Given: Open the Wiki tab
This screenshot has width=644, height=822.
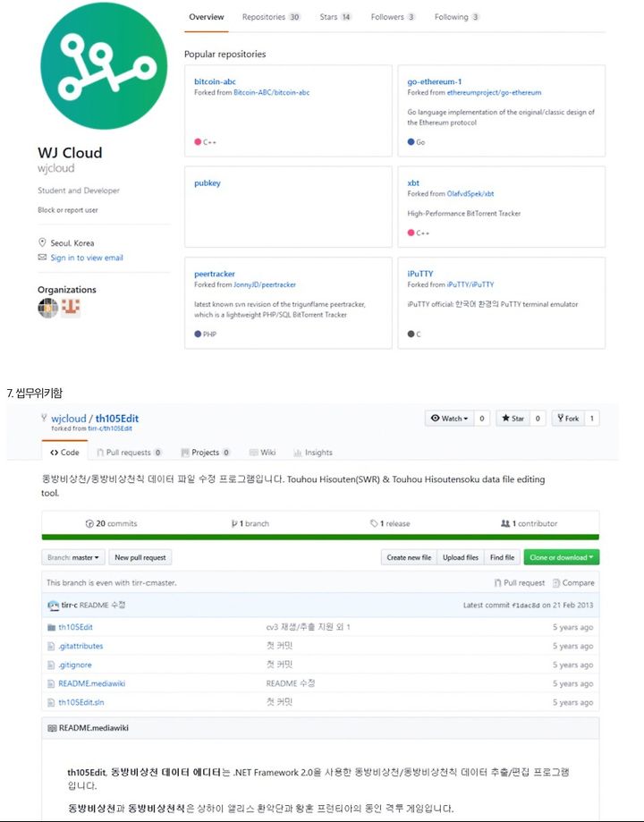Looking at the screenshot, I should (262, 453).
